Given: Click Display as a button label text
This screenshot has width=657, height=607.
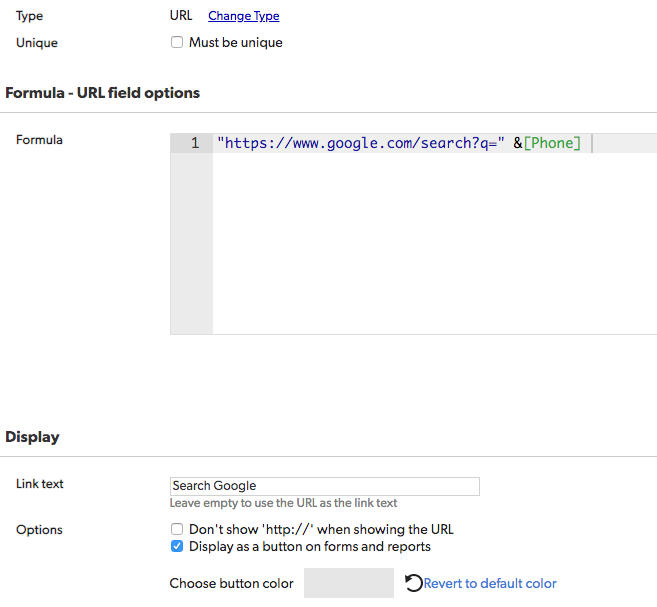Looking at the screenshot, I should (x=310, y=546).
